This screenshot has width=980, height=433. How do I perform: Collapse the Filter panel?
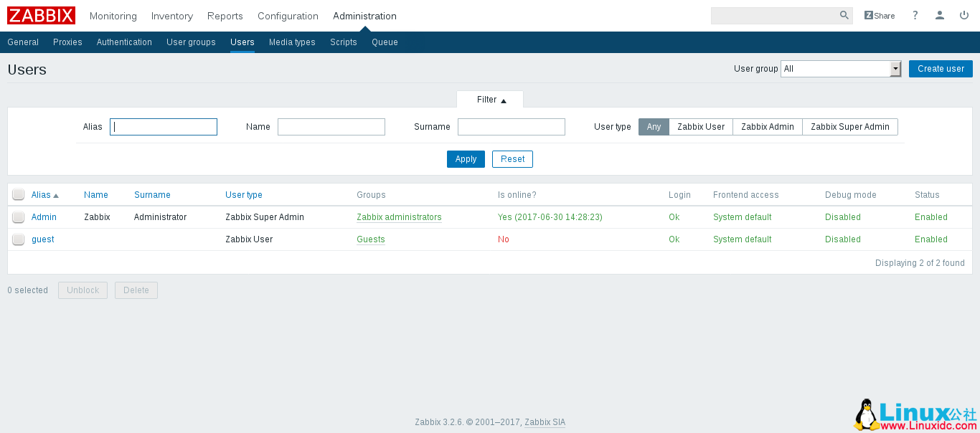tap(491, 100)
